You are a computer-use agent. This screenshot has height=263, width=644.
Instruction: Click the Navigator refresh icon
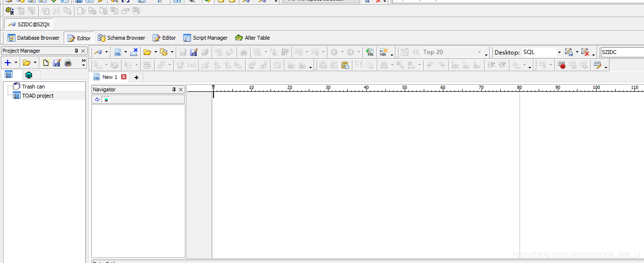tap(97, 99)
